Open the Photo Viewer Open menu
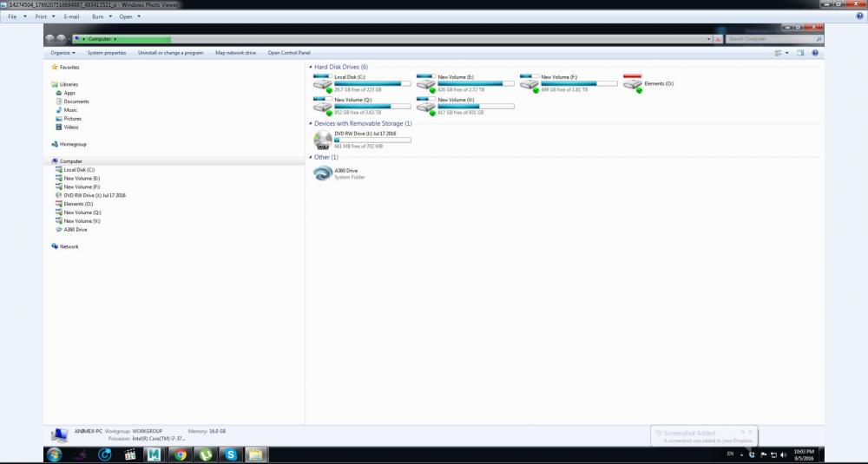 tap(129, 16)
